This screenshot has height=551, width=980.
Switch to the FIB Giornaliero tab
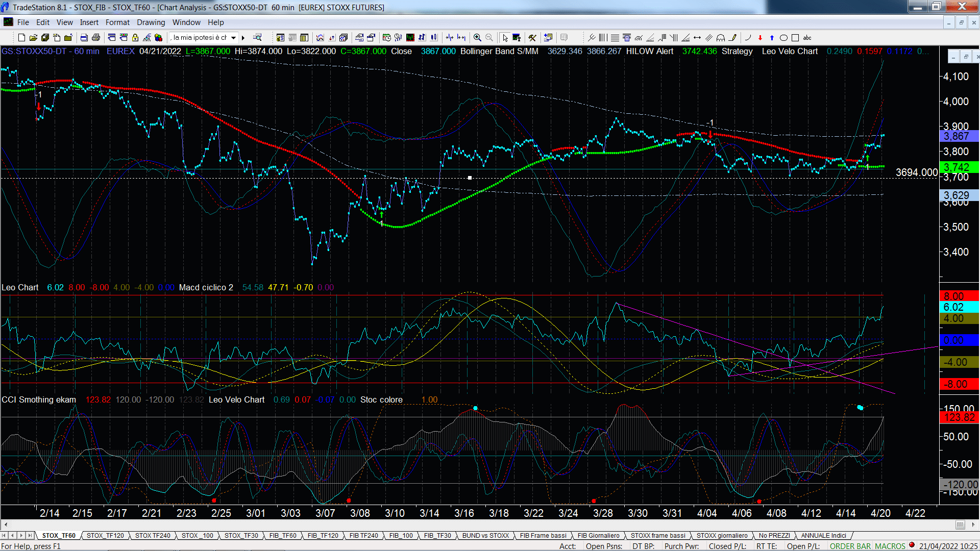(598, 536)
